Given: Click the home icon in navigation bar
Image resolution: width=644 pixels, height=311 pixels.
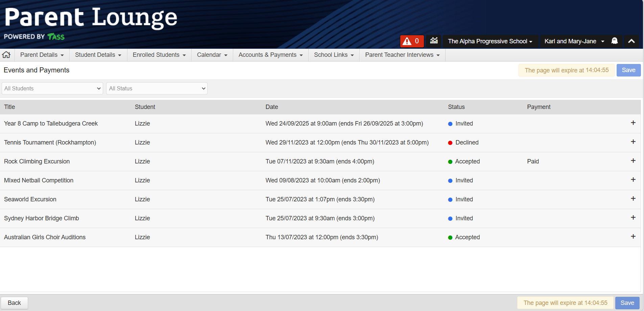Looking at the screenshot, I should 6,55.
